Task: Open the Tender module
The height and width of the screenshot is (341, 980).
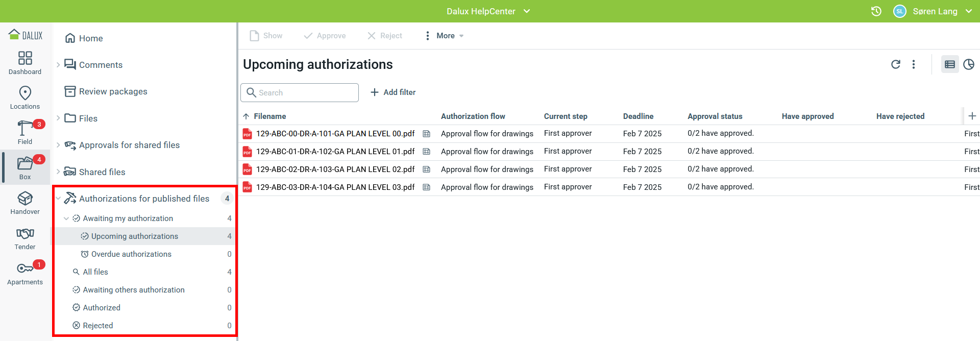Action: [x=25, y=238]
